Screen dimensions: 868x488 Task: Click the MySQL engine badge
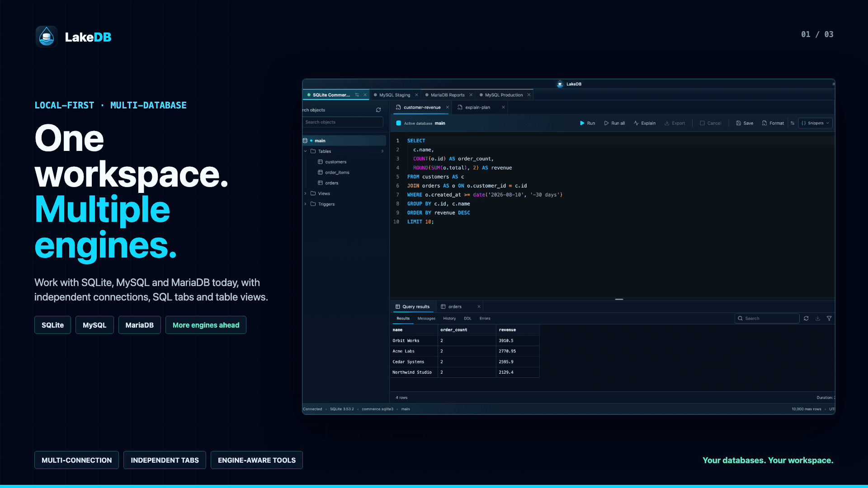click(x=94, y=325)
